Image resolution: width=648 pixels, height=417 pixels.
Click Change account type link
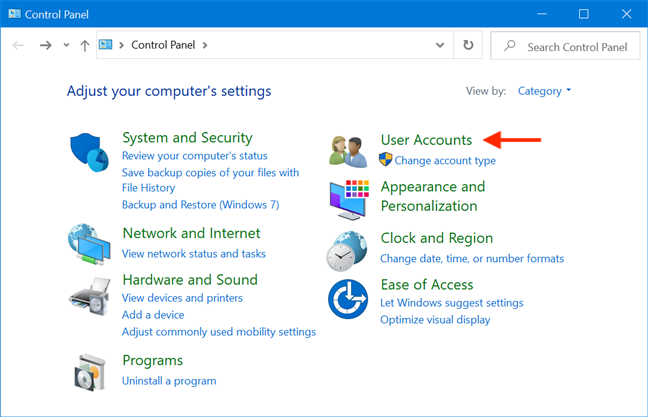pyautogui.click(x=445, y=160)
